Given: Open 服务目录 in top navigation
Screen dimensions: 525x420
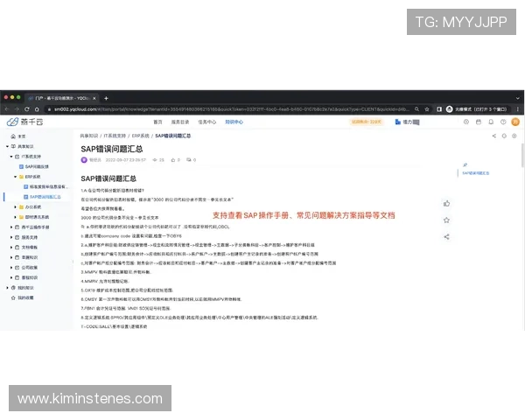Looking at the screenshot, I should [180, 122].
